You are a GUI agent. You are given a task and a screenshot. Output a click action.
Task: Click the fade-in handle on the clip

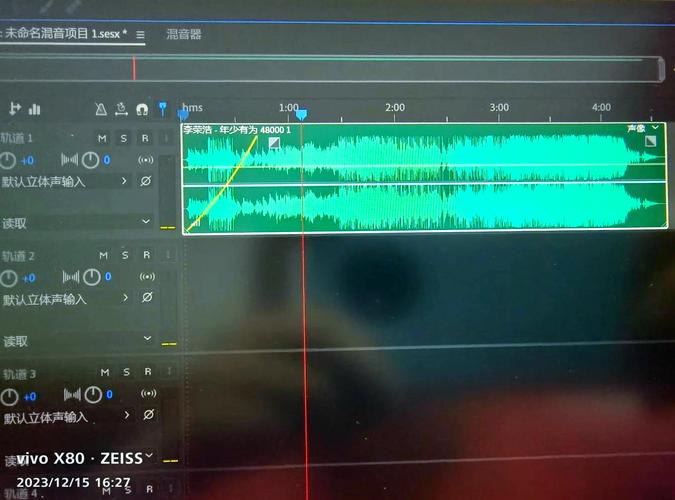point(274,143)
